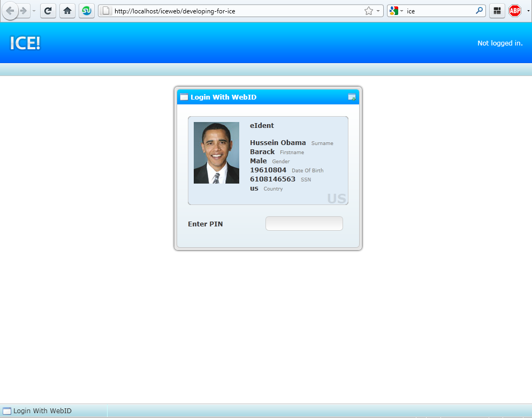Open the back/forward history dropdown arrow
532x418 pixels.
34,11
